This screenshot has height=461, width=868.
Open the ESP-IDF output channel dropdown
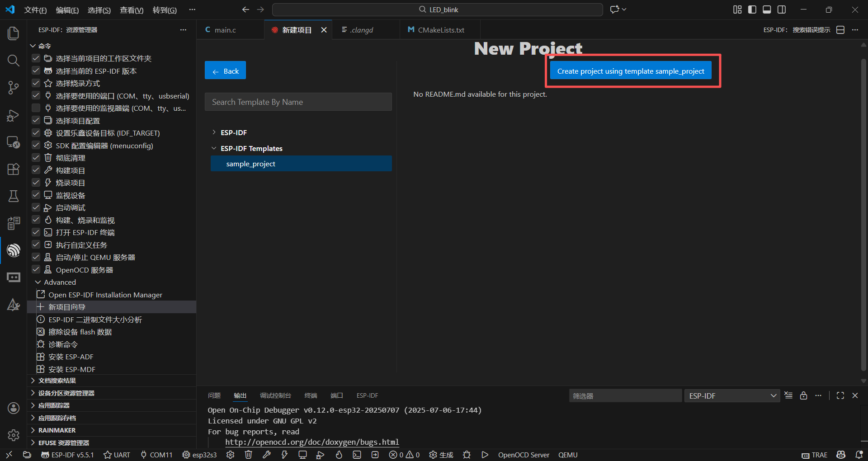(732, 395)
